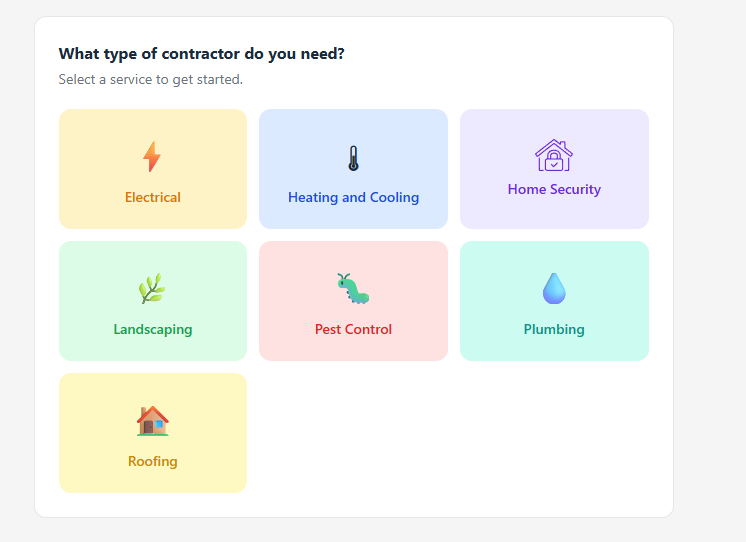
Task: Choose the Plumbing text label
Action: click(554, 329)
